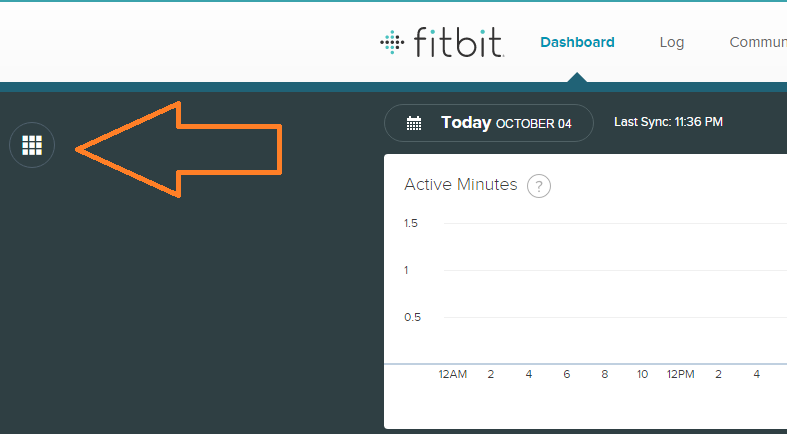The height and width of the screenshot is (434, 787).
Task: Click the 6 hour mark on the chart axis
Action: 566,374
